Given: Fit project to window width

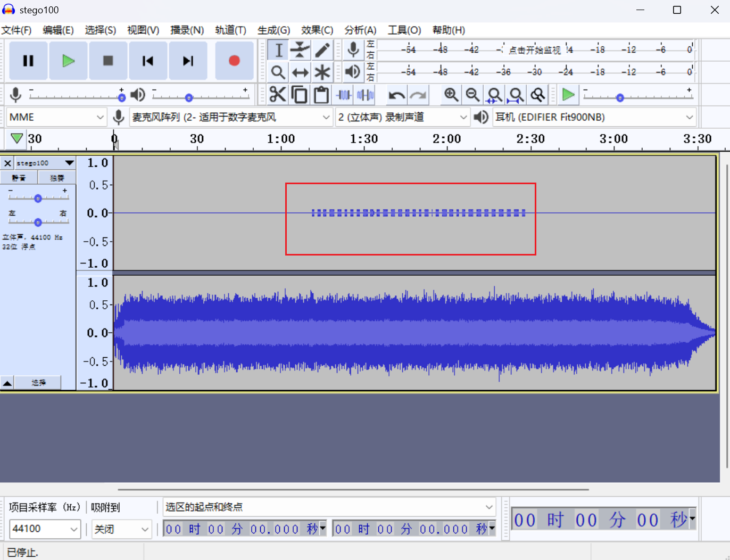Looking at the screenshot, I should pos(516,95).
